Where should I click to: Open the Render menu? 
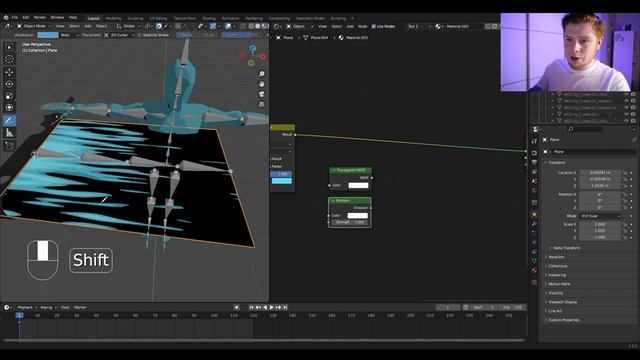point(40,18)
